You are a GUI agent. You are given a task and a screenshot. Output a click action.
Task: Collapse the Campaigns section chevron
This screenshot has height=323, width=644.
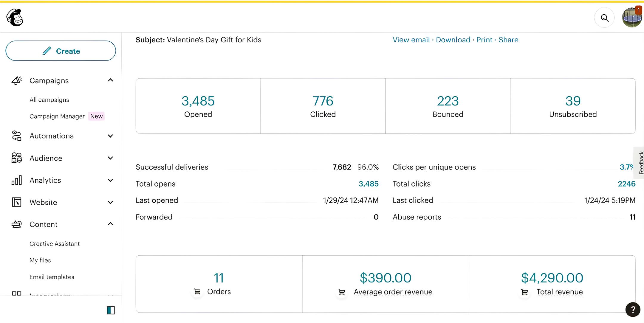click(110, 80)
